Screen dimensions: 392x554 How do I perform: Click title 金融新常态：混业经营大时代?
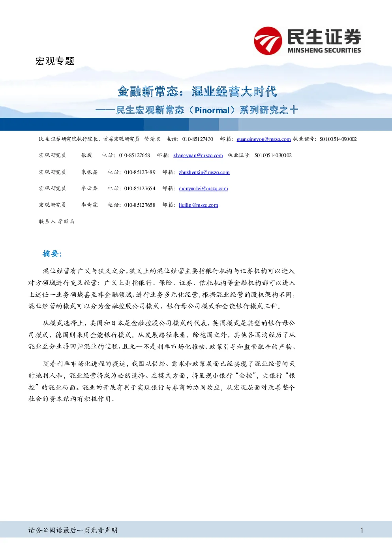coord(197,92)
